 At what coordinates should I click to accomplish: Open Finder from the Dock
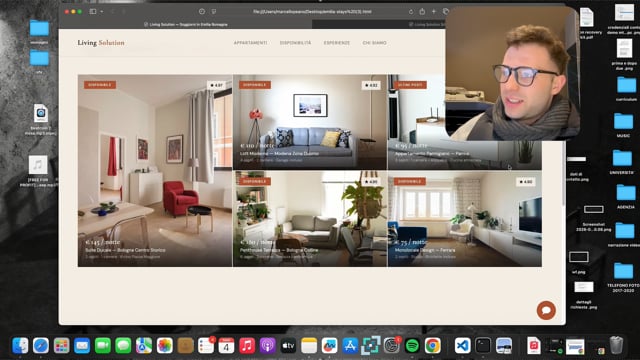[20, 346]
